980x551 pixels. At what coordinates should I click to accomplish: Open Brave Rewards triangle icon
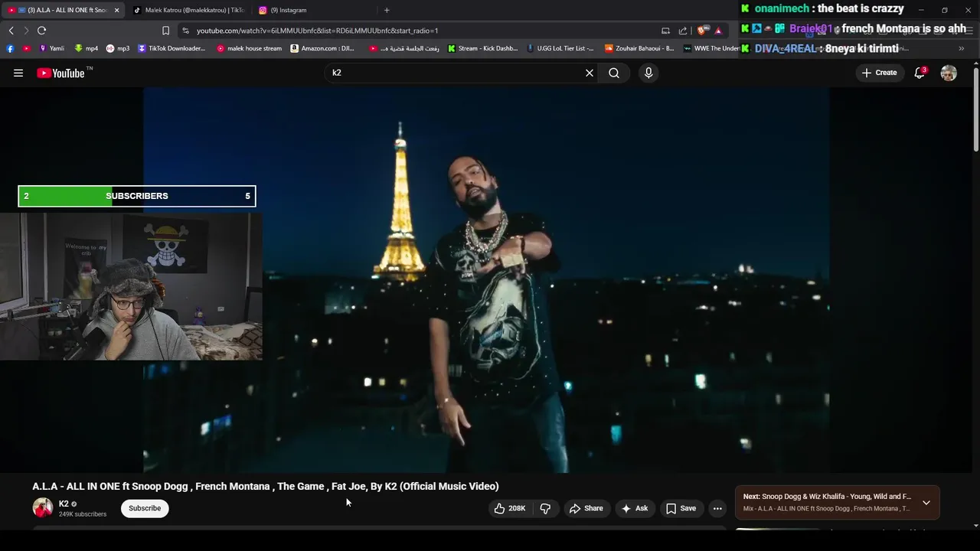(718, 31)
